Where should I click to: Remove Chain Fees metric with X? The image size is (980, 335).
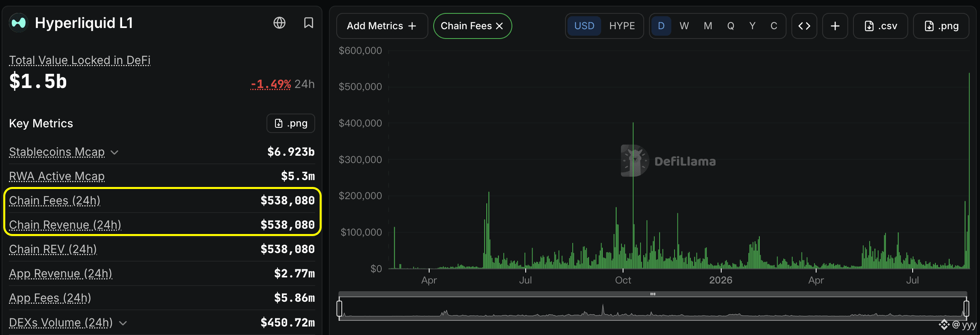[500, 26]
